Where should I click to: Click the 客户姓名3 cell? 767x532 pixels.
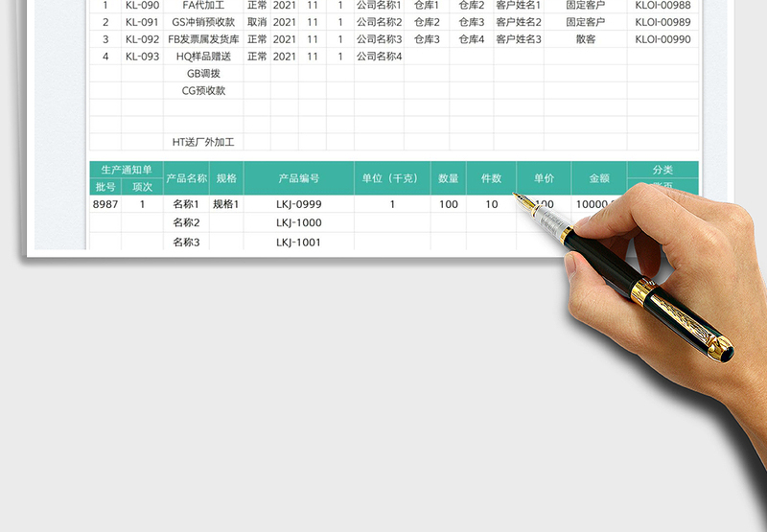pyautogui.click(x=519, y=39)
